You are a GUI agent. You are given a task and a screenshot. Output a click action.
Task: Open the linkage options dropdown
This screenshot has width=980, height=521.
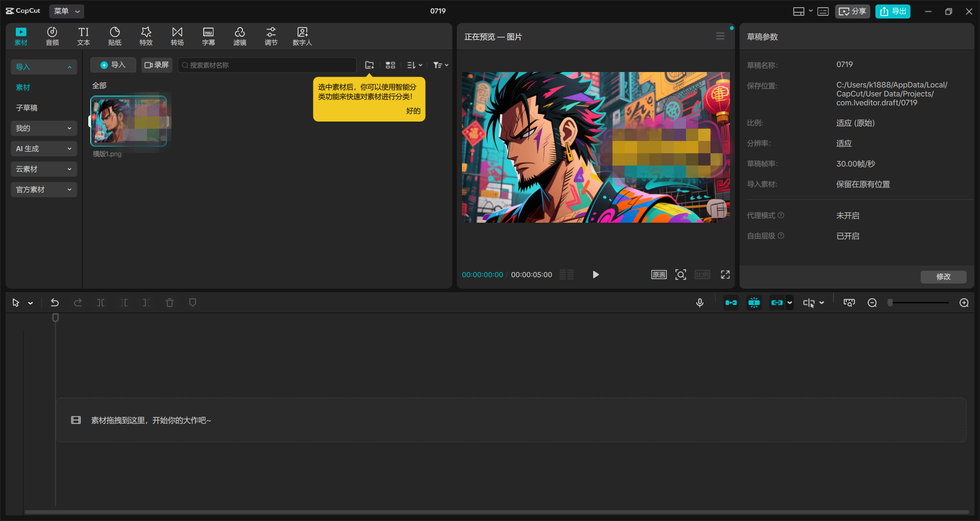790,303
